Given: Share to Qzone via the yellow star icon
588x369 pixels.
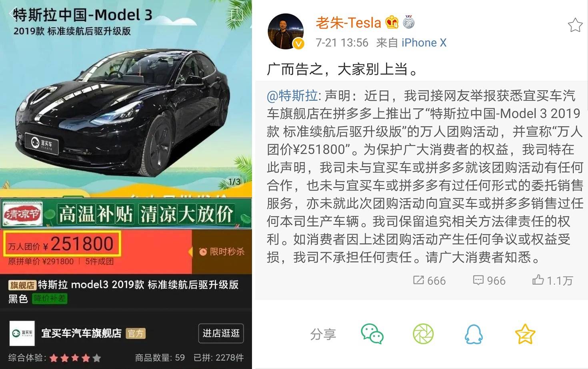Looking at the screenshot, I should click(525, 334).
